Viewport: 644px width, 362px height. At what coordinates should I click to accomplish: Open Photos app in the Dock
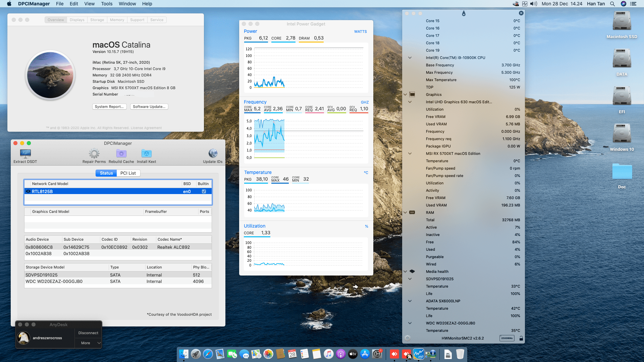point(268,354)
